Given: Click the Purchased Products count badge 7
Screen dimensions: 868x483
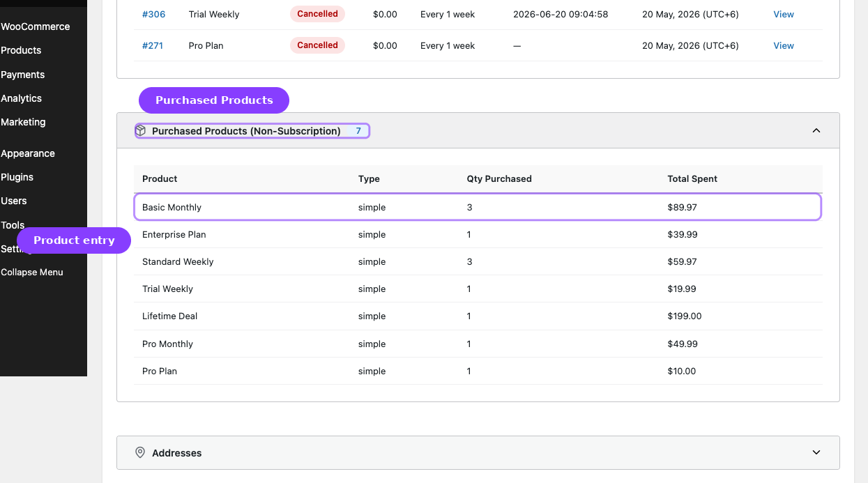Looking at the screenshot, I should click(x=358, y=130).
